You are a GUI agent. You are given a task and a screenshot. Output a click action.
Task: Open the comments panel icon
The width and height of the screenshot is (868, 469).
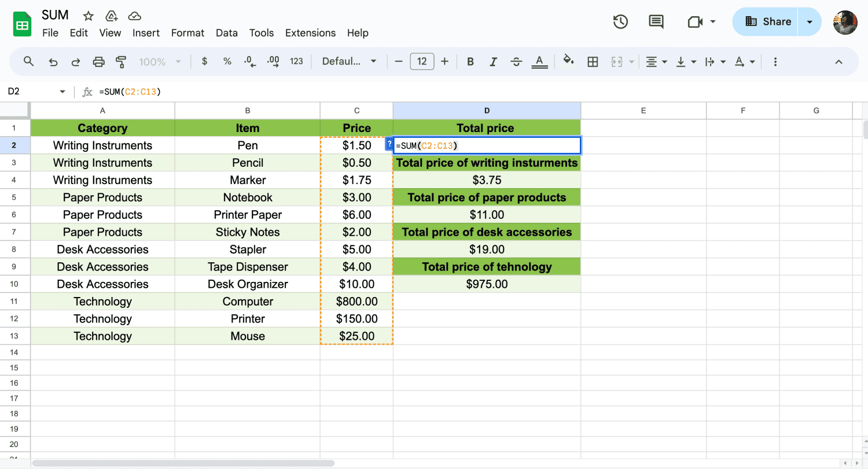coord(656,22)
